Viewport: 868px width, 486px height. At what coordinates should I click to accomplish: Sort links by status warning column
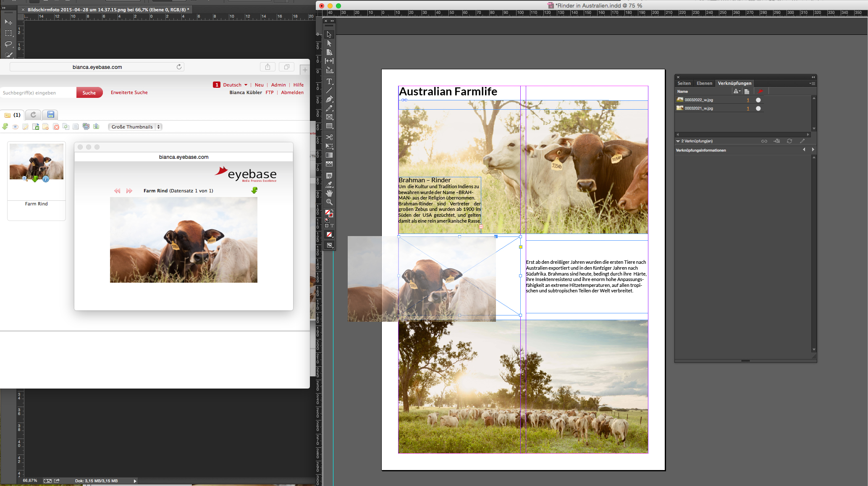click(737, 91)
